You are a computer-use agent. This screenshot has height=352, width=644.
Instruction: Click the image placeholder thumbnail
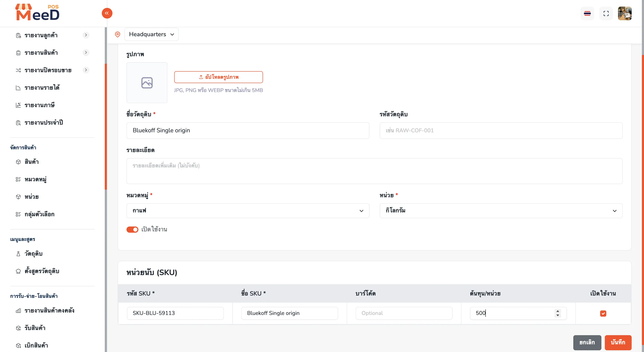pyautogui.click(x=147, y=82)
